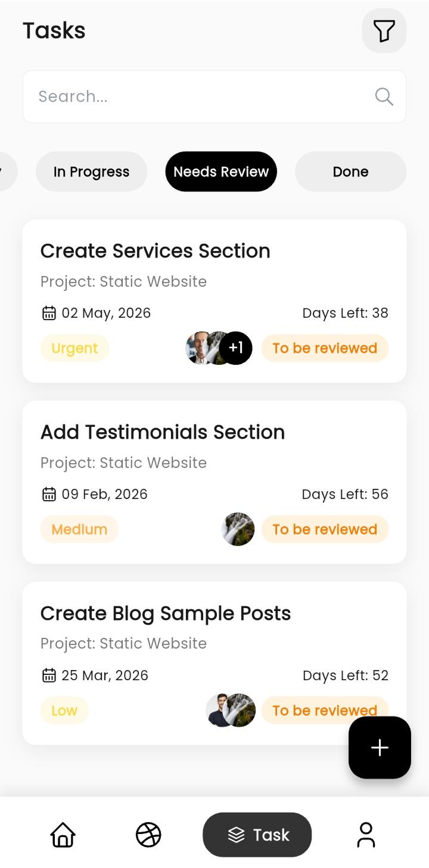Open the filter funnel icon
429x868 pixels.
point(384,30)
